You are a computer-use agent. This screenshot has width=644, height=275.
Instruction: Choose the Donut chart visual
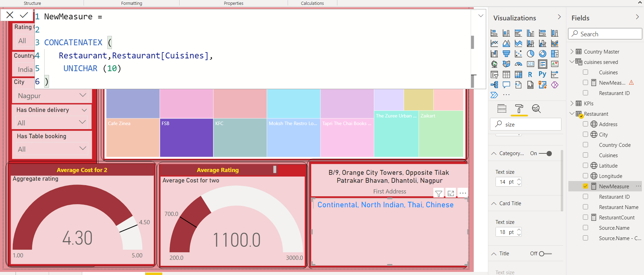point(542,54)
